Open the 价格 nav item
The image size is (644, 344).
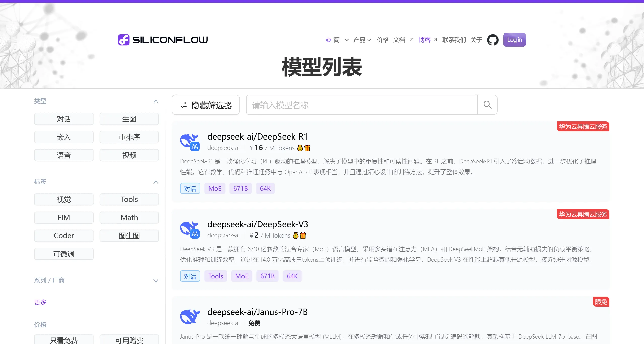pos(383,40)
